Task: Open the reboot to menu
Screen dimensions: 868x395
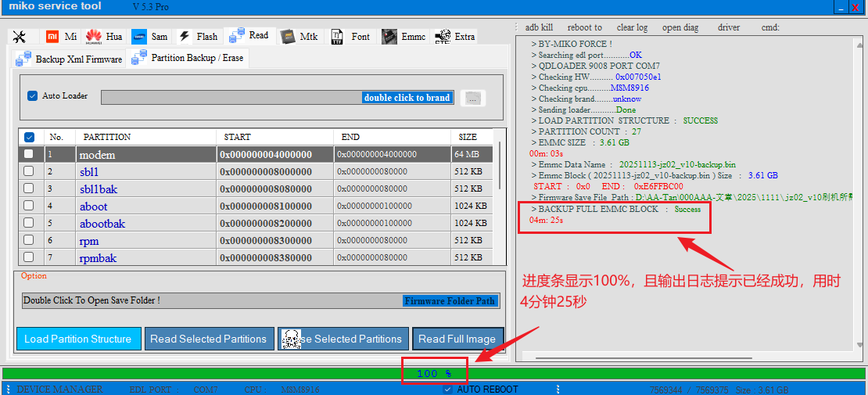Action: coord(584,27)
